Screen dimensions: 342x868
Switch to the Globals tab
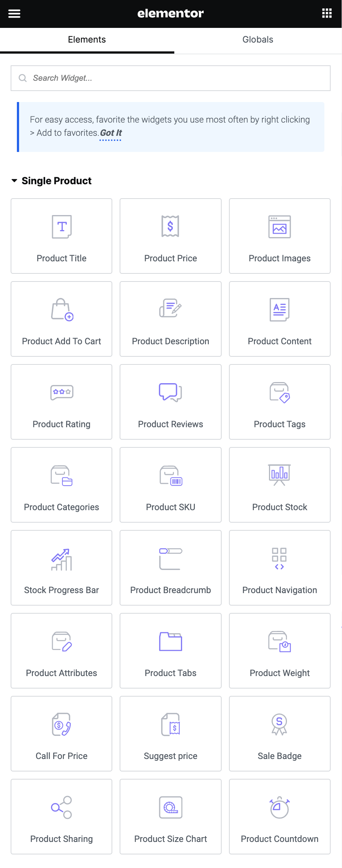[x=258, y=40]
